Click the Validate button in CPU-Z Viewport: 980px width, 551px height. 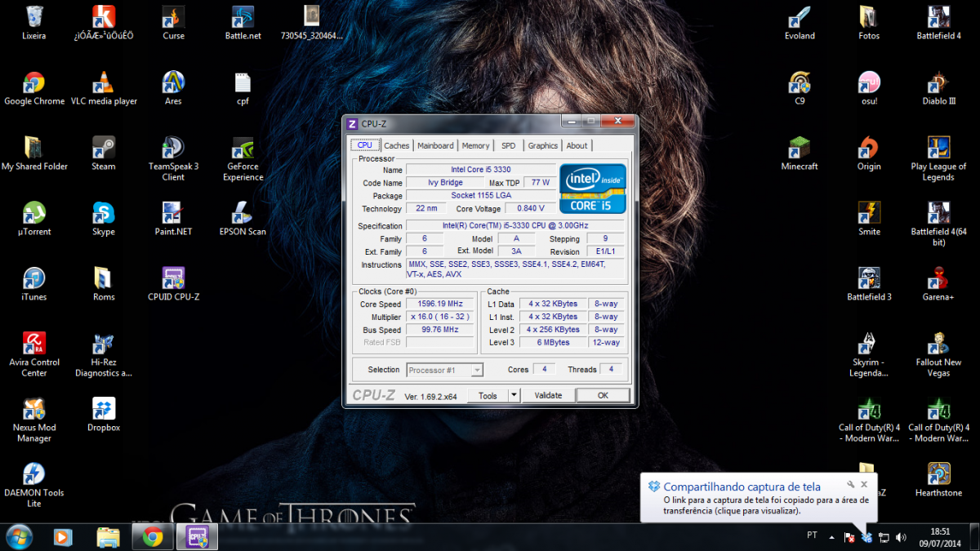[548, 395]
